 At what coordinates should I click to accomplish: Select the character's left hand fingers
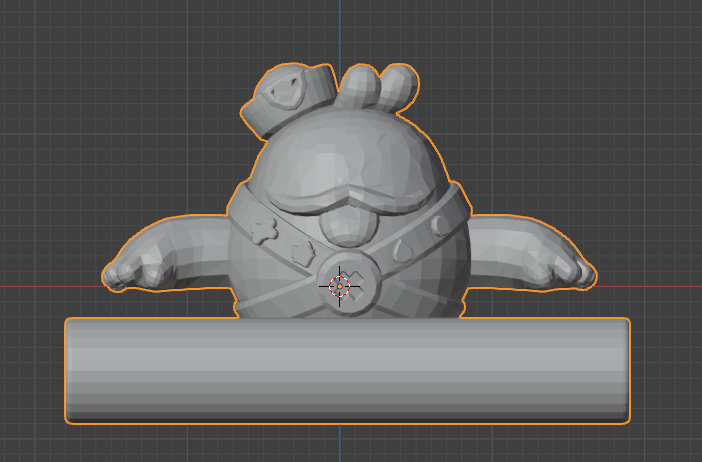tap(128, 272)
